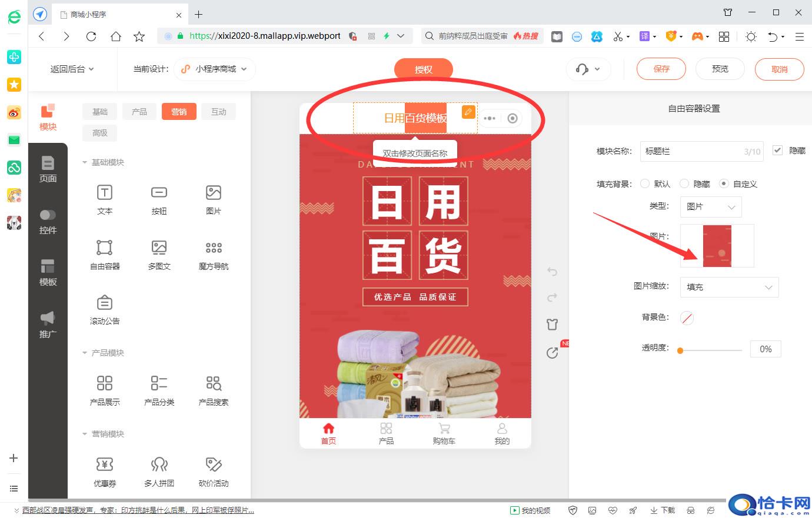812x518 pixels.
Task: Switch to the 营销 module tab
Action: [179, 111]
